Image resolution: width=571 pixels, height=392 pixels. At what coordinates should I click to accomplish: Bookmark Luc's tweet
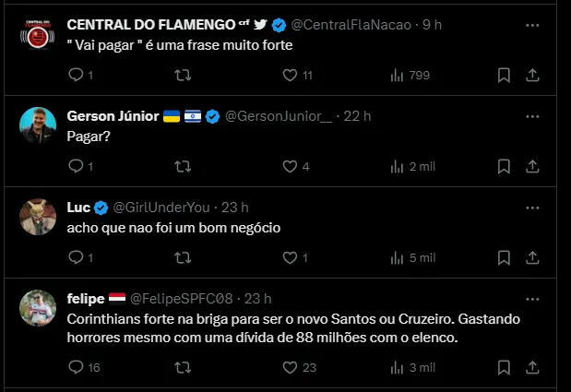point(505,257)
